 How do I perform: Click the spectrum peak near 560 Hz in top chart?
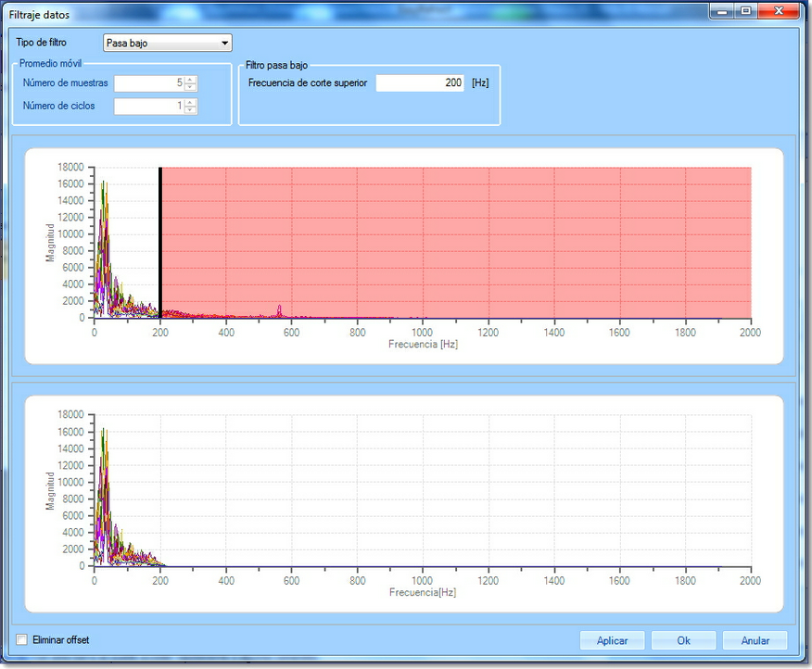point(280,309)
